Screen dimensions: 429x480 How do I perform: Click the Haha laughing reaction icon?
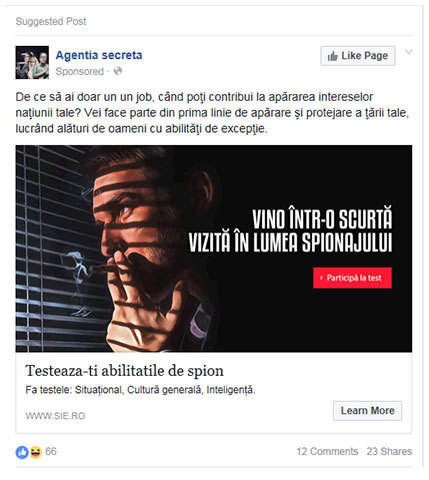(36, 452)
